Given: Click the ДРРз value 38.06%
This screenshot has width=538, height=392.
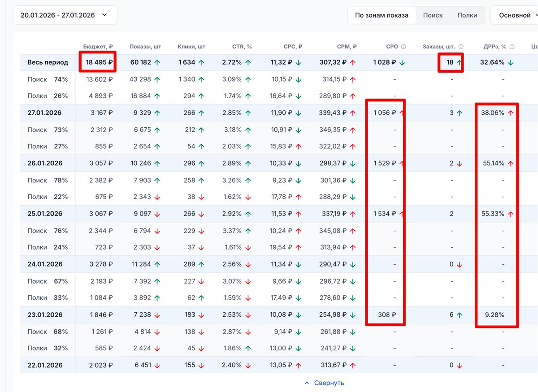Looking at the screenshot, I should pos(493,113).
